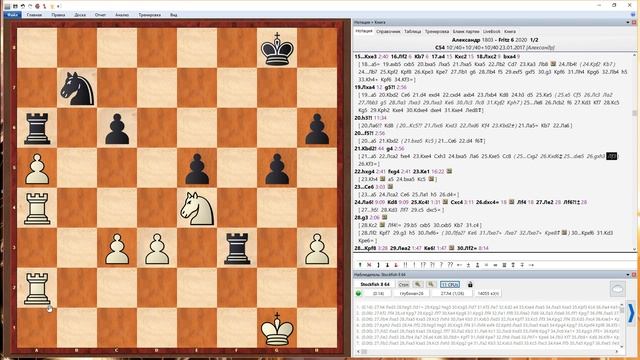Insert the ?? blunder symbol
640x360 pixels.
(451, 265)
